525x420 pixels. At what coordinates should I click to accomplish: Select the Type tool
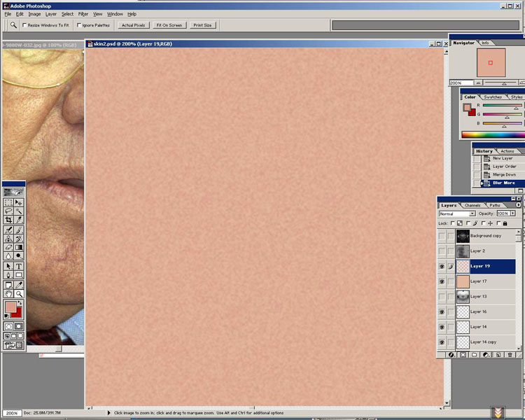tap(19, 265)
